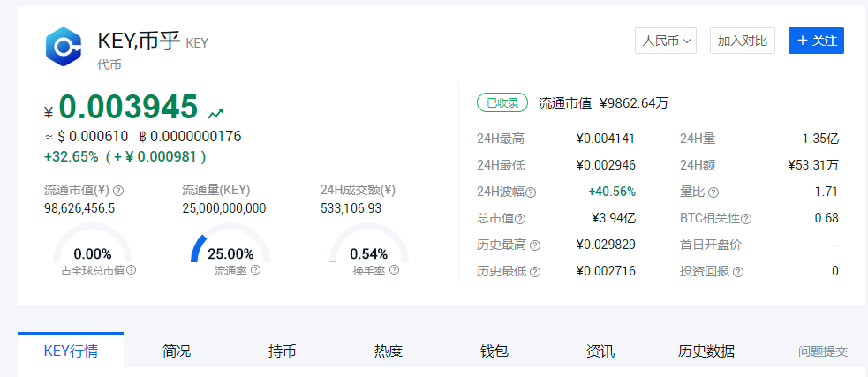Image resolution: width=868 pixels, height=377 pixels.
Task: Click the 总市值 value ¥3.94亿
Action: tap(614, 218)
